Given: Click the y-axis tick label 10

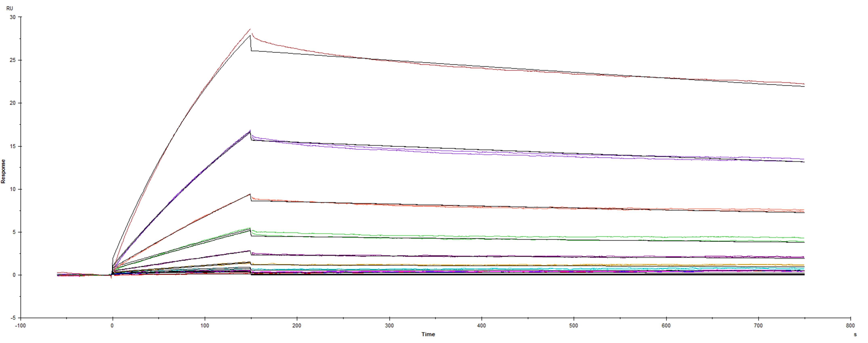Looking at the screenshot, I should tap(13, 189).
